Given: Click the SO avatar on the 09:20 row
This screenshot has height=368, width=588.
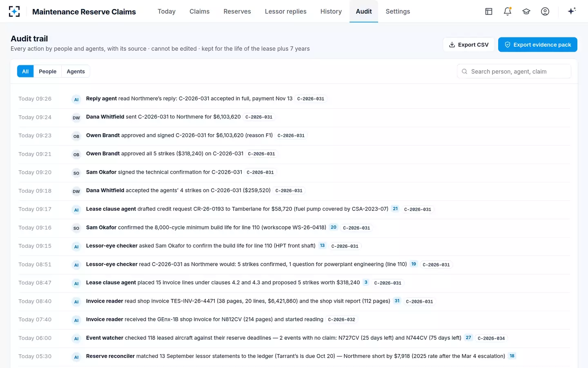Looking at the screenshot, I should pos(76,173).
